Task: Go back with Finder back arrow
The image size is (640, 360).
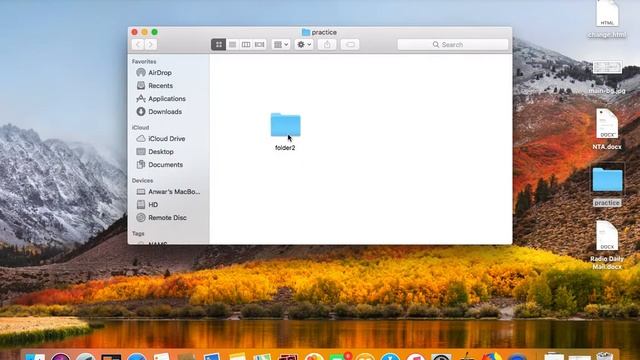Action: [138, 44]
